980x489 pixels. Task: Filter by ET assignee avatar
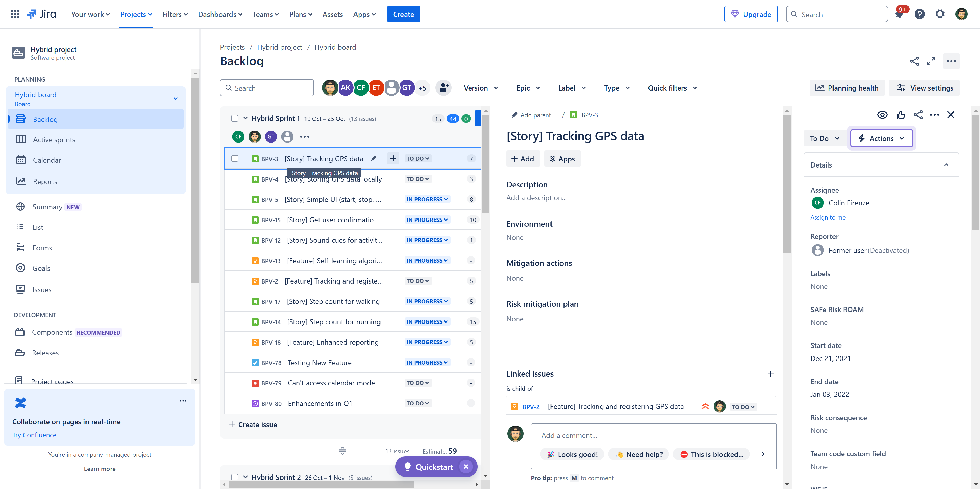pyautogui.click(x=376, y=88)
